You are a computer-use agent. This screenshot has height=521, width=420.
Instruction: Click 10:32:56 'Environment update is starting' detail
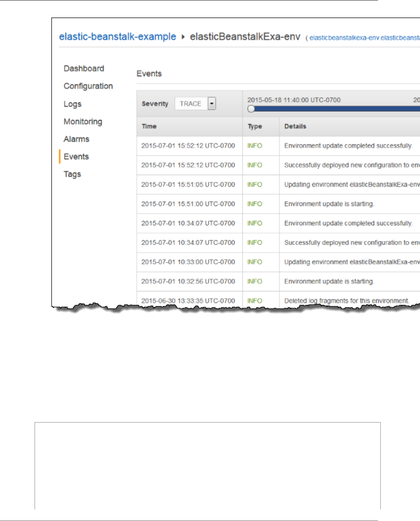coord(329,281)
